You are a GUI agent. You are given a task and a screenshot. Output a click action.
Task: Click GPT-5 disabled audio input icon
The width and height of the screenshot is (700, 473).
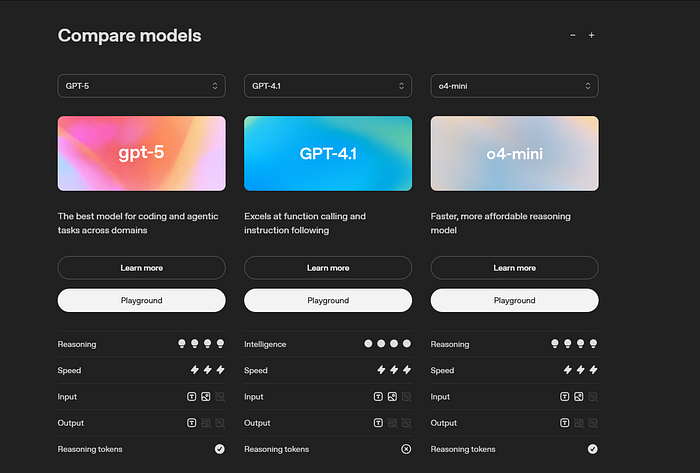click(x=220, y=396)
